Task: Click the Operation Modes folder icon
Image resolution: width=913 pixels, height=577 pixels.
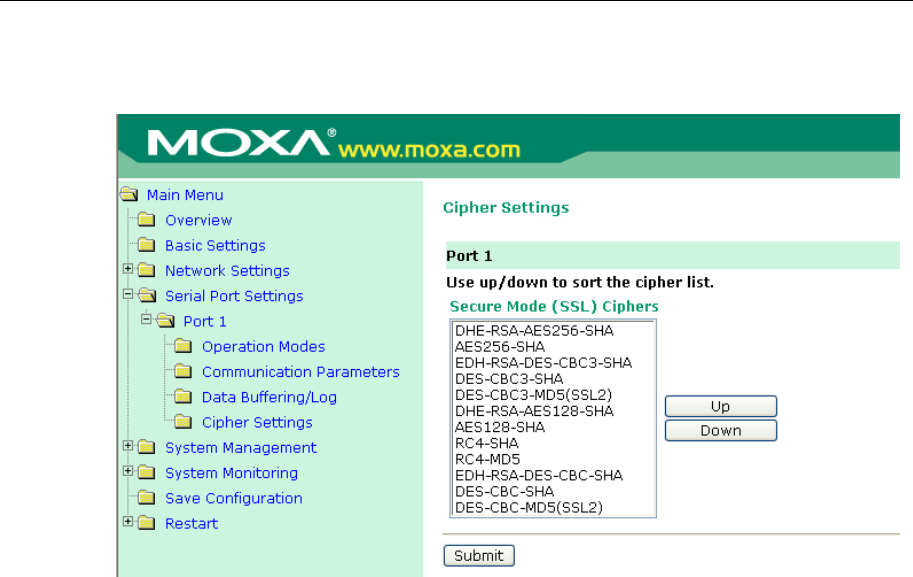Action: pyautogui.click(x=183, y=347)
